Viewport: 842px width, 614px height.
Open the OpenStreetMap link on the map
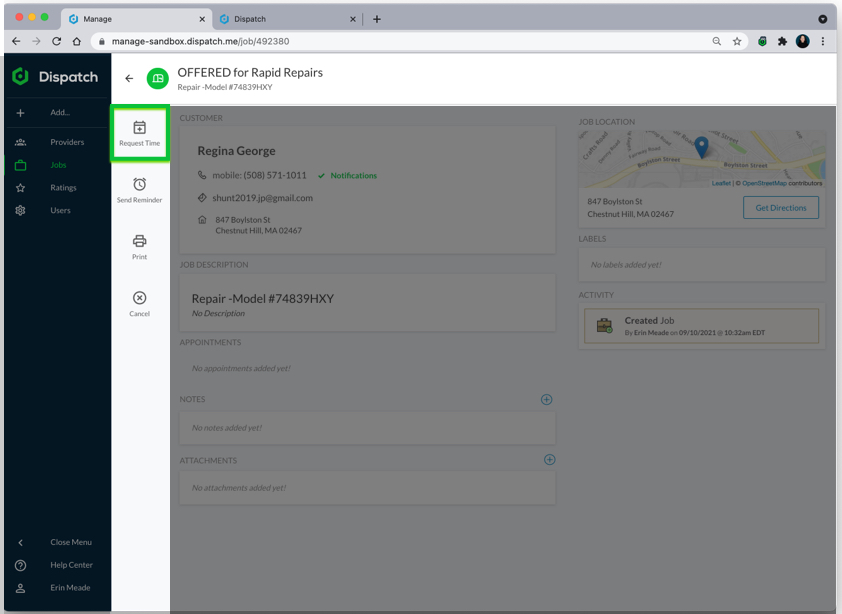coord(763,183)
